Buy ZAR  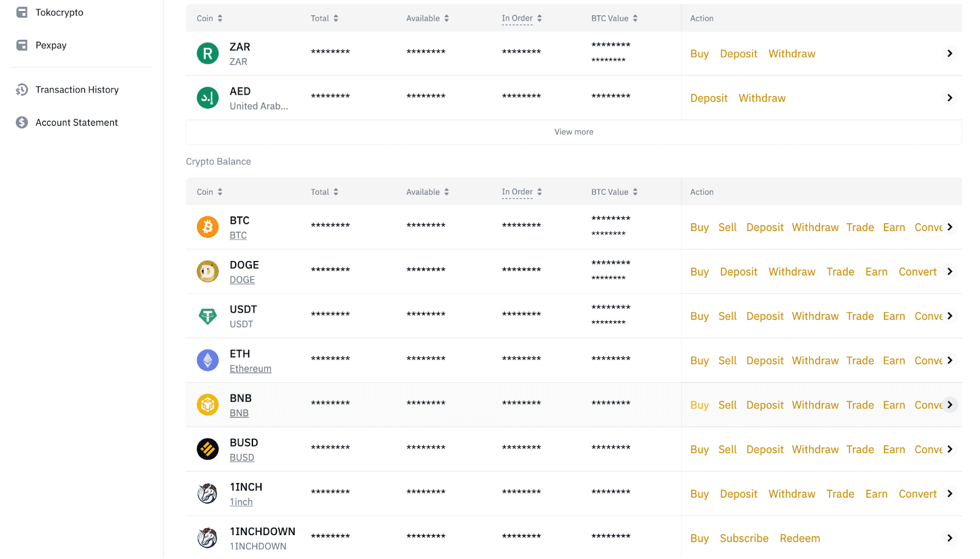tap(699, 54)
